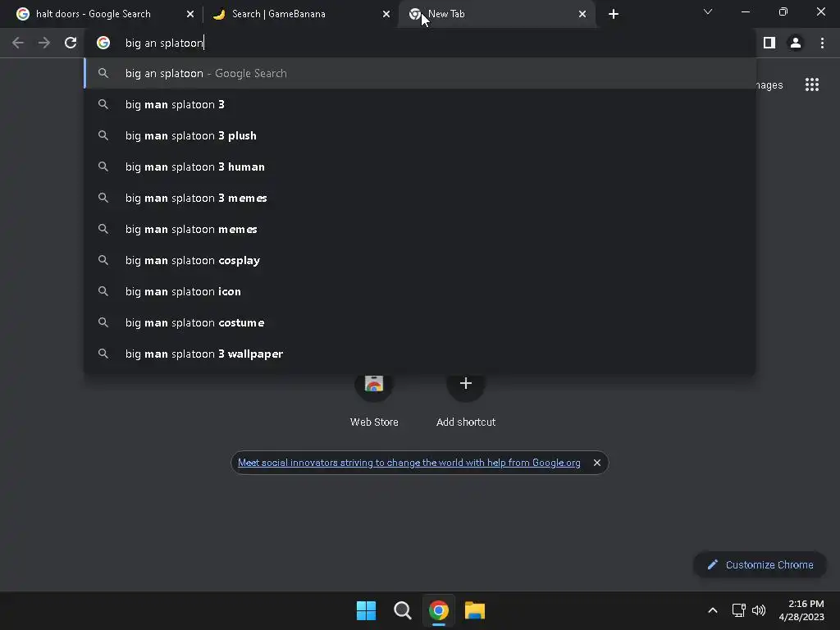Open a new tab with plus button
This screenshot has height=630, width=840.
614,14
